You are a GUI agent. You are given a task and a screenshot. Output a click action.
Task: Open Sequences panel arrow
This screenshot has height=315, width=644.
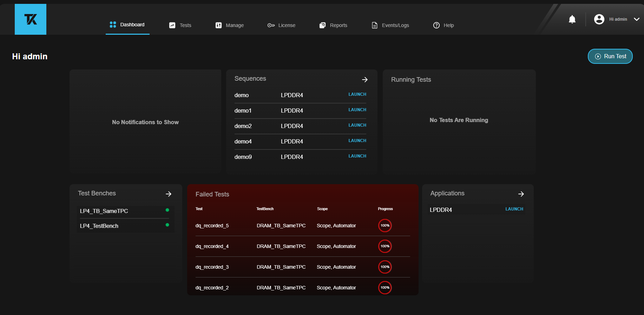click(364, 80)
